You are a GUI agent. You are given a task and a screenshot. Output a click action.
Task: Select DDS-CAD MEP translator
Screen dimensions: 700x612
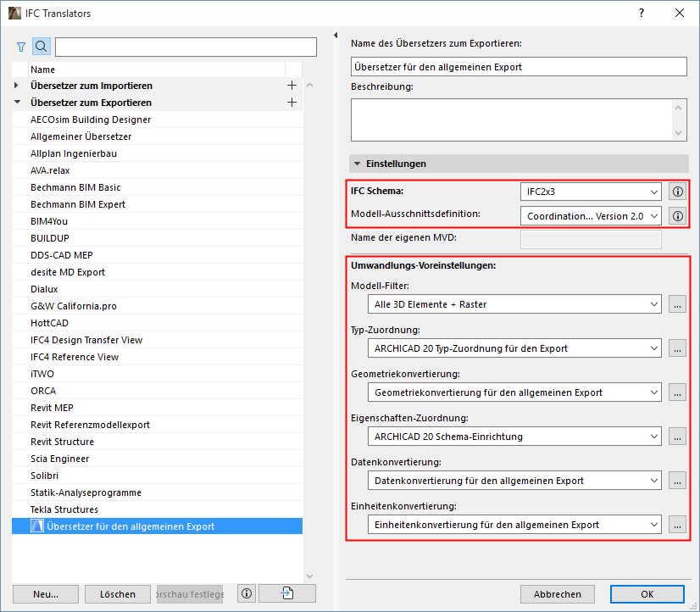[x=157, y=255]
